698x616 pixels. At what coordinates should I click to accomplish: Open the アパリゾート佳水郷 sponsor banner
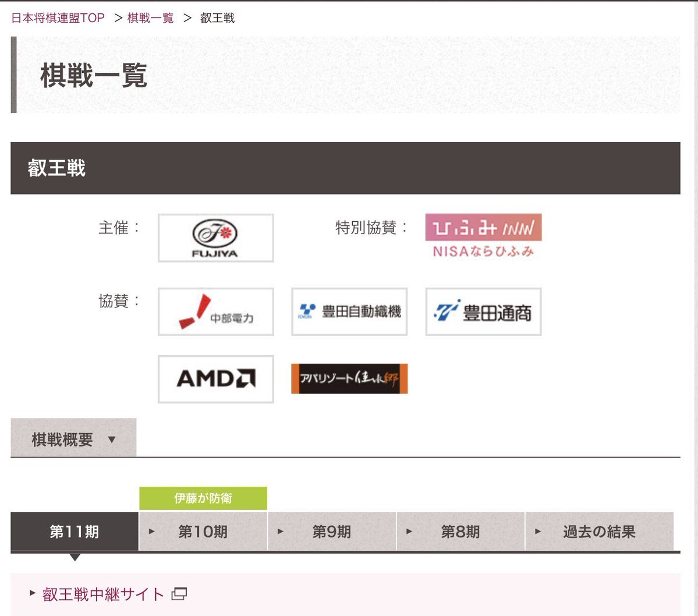349,379
